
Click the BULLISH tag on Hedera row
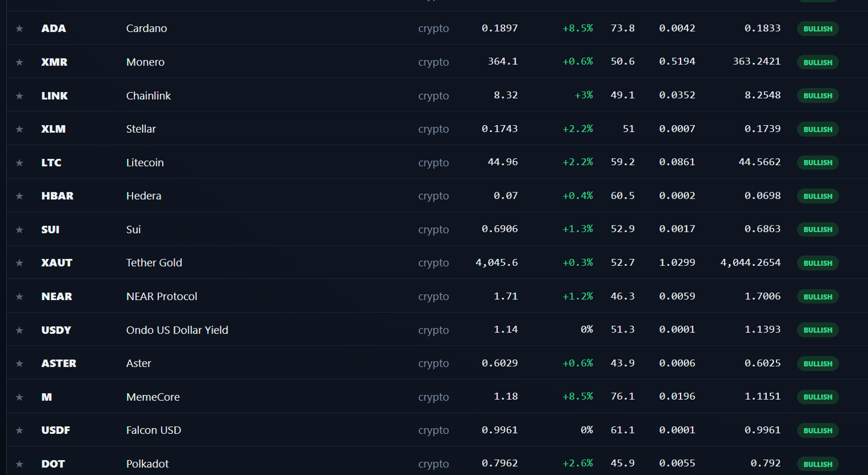point(818,196)
